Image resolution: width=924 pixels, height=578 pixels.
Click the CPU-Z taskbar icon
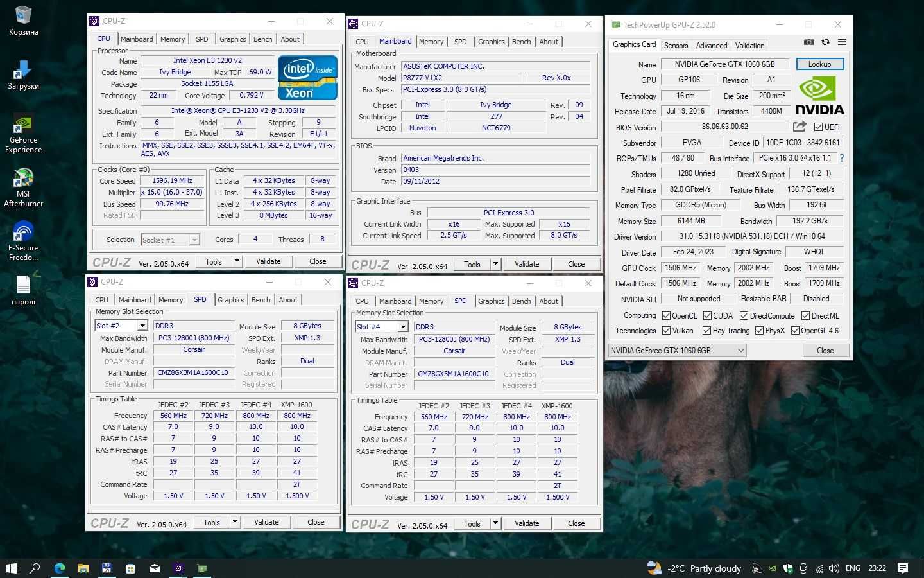178,568
